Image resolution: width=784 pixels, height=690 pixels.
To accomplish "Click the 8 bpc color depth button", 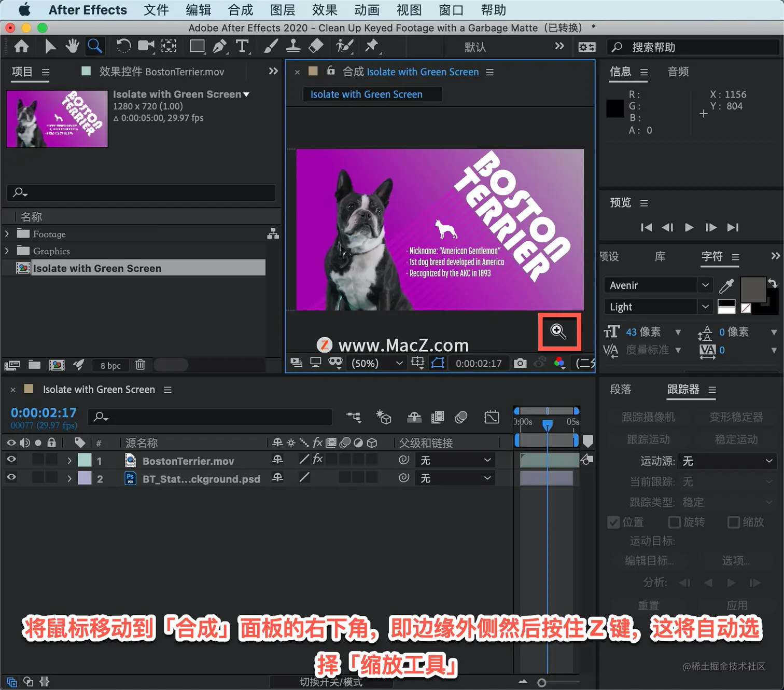I will pyautogui.click(x=110, y=365).
